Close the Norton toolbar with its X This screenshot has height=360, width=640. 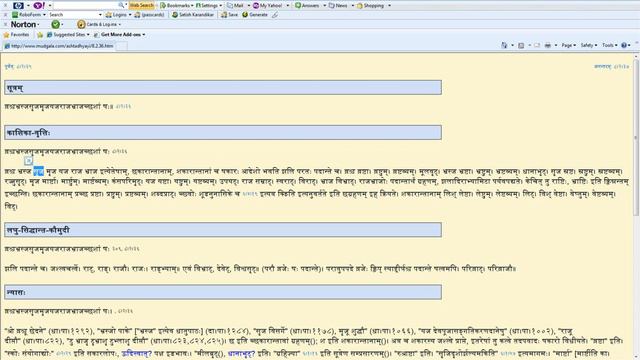click(x=5, y=24)
